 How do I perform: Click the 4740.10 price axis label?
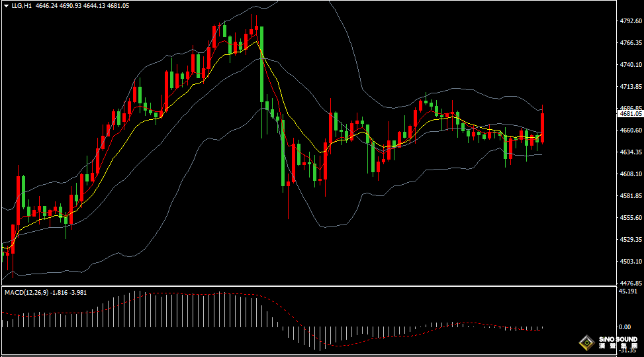tap(630, 65)
